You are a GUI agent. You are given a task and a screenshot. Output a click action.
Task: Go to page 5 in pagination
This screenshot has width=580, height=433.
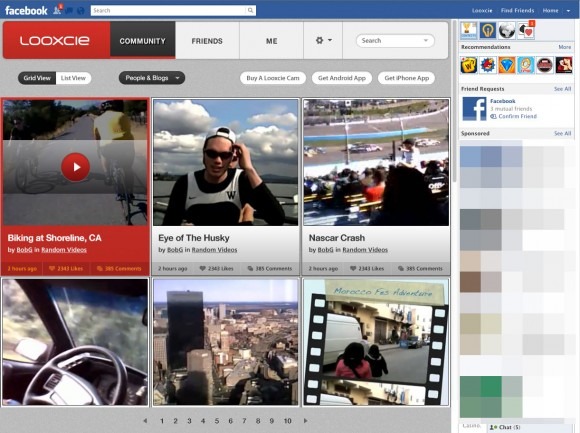[217, 421]
